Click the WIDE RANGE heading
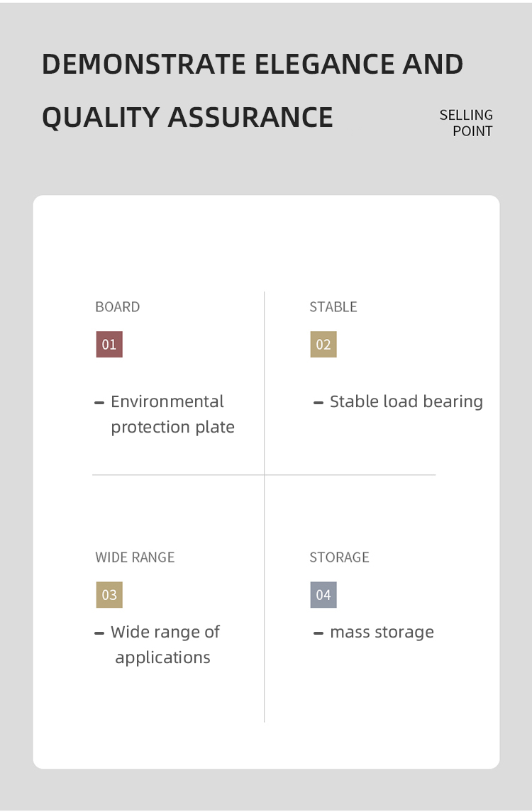The image size is (532, 812). pyautogui.click(x=135, y=557)
